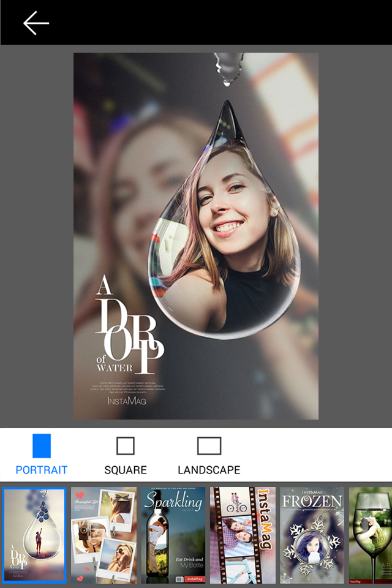Select the Landscape orientation icon

[209, 446]
